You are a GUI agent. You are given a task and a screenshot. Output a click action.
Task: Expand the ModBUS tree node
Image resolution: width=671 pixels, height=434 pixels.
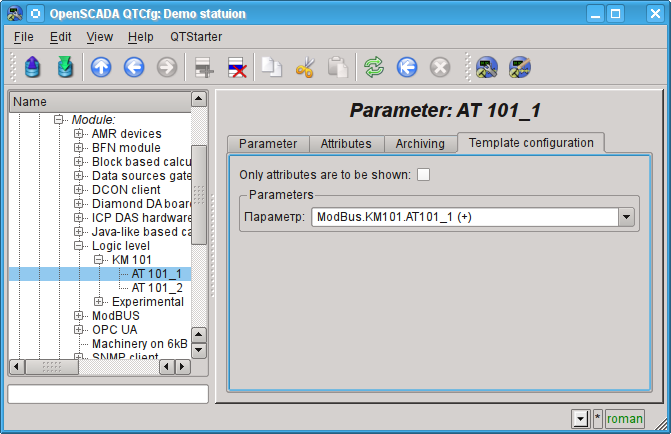point(79,316)
